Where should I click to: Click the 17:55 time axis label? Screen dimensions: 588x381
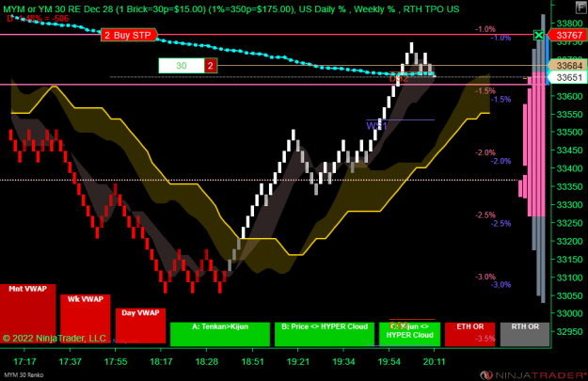pyautogui.click(x=116, y=362)
